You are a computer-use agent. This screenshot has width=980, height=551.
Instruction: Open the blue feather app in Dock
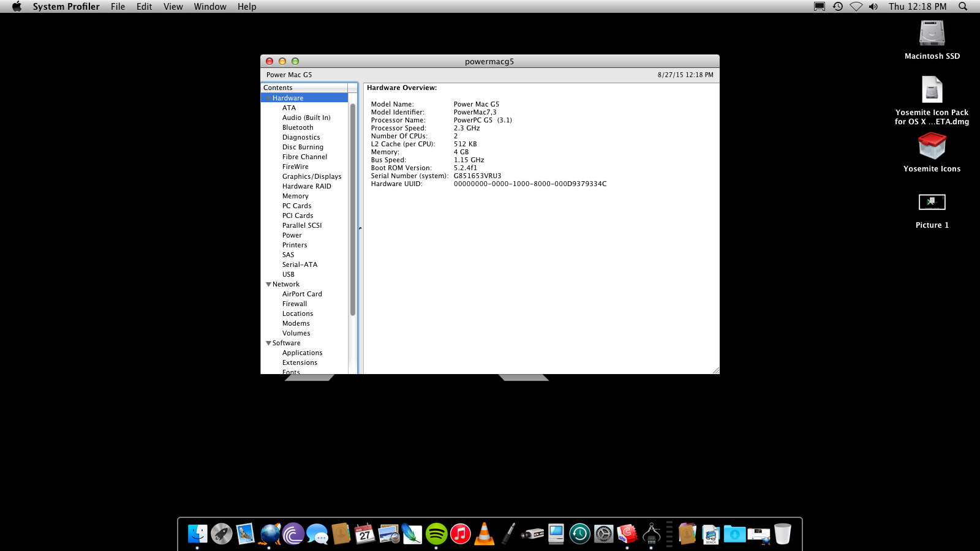coord(412,534)
